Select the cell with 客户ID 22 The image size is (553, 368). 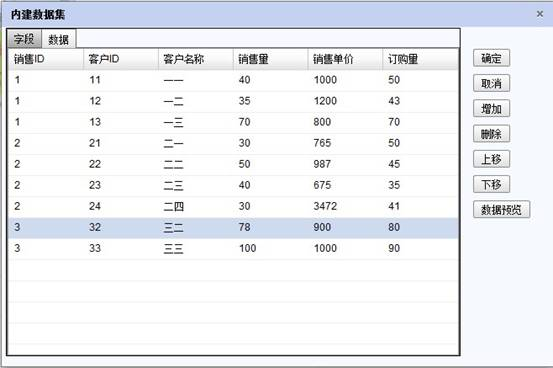click(121, 164)
